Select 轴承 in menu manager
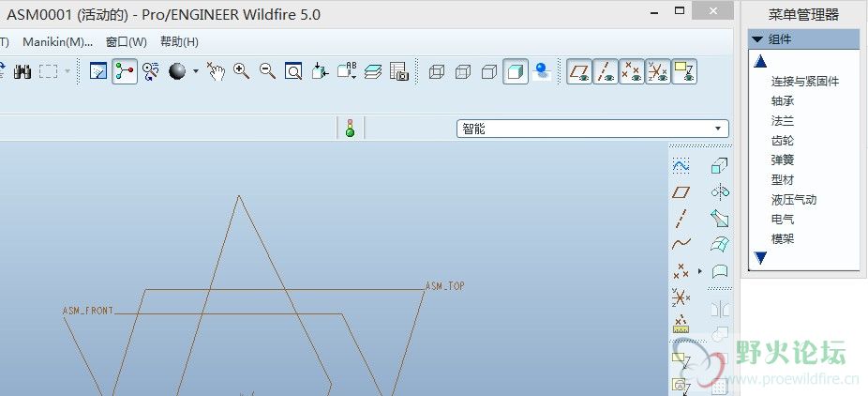Image resolution: width=868 pixels, height=396 pixels. 782,101
